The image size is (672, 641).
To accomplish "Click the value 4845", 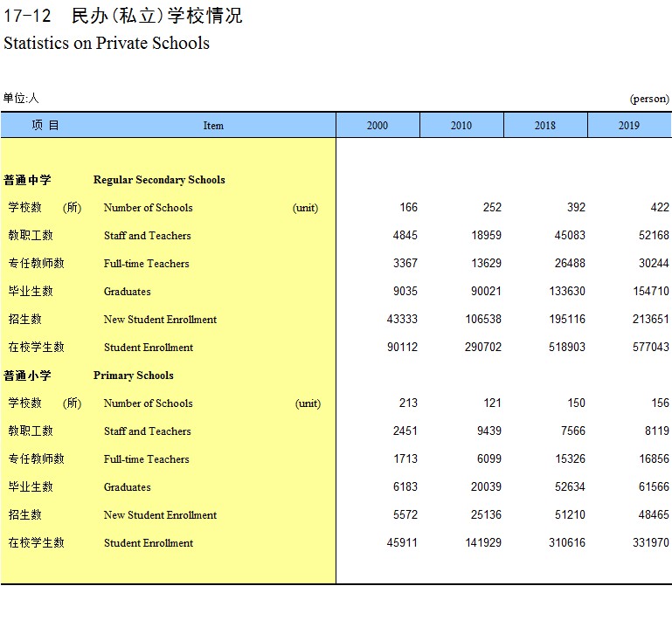I will (x=405, y=236).
